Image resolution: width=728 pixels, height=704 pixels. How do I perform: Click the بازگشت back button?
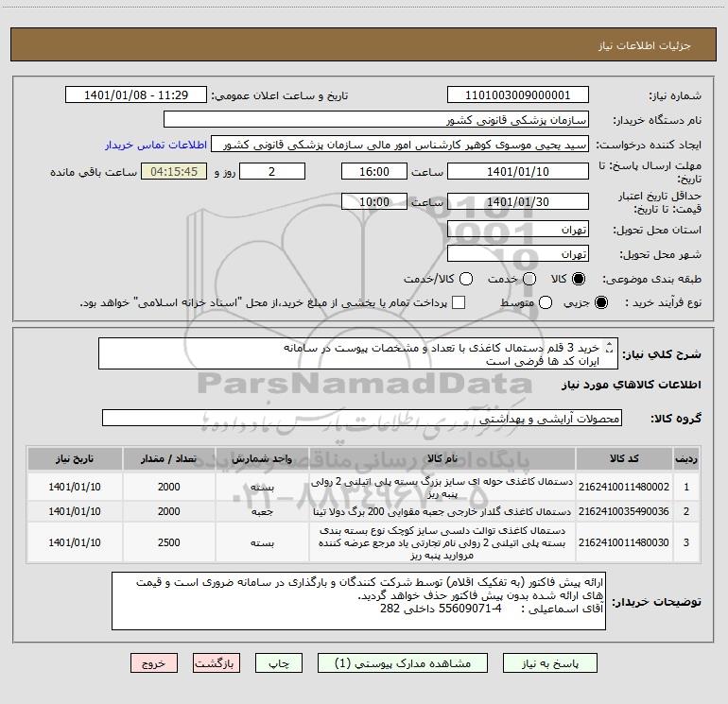coord(217,663)
